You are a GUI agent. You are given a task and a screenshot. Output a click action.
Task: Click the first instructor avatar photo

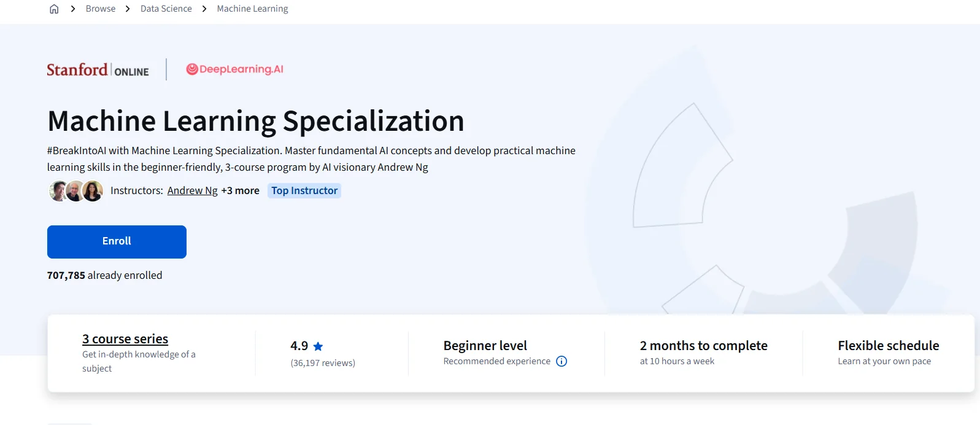(58, 191)
